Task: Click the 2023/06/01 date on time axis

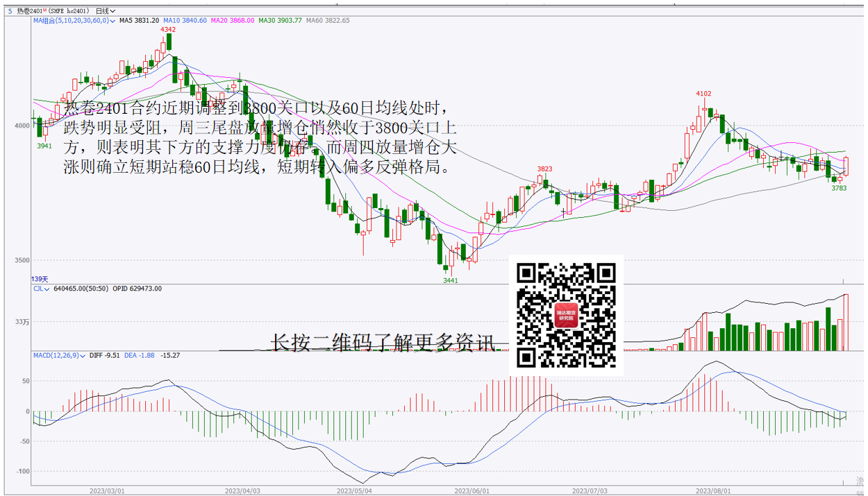Action: click(x=470, y=490)
